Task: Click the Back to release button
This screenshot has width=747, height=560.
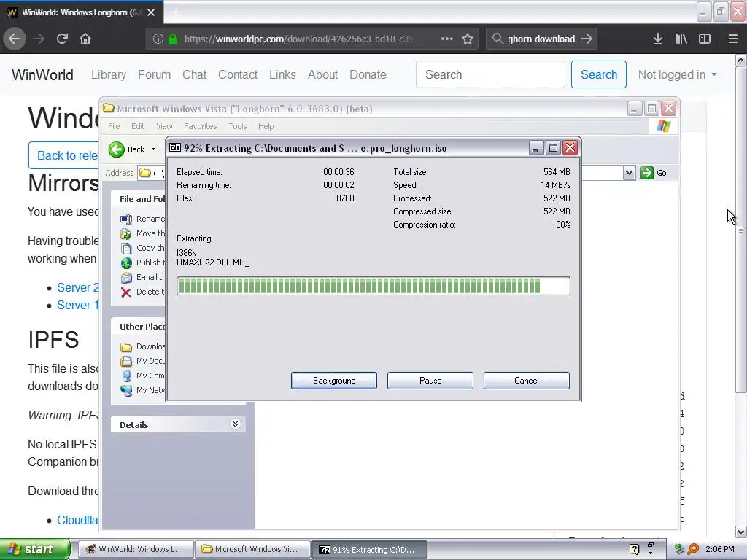Action: tap(64, 155)
